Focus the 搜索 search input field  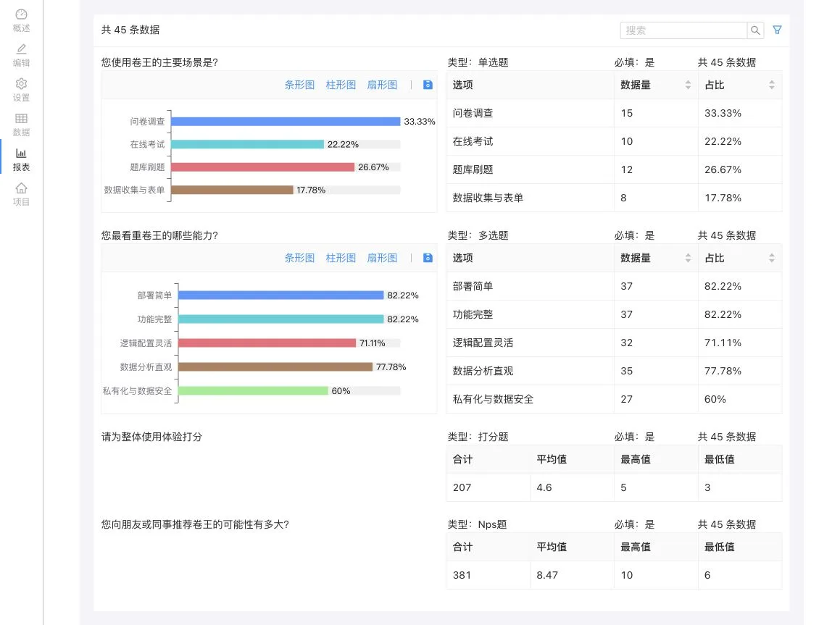pyautogui.click(x=683, y=30)
